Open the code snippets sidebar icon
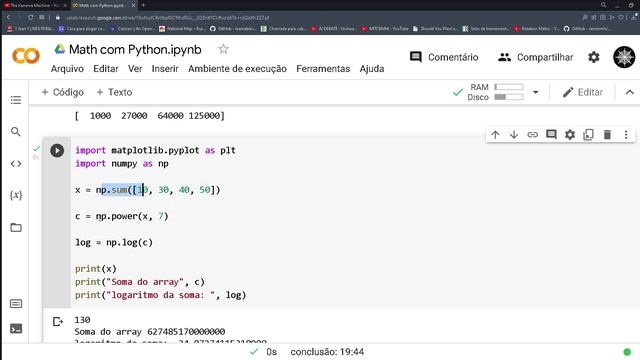 16,164
